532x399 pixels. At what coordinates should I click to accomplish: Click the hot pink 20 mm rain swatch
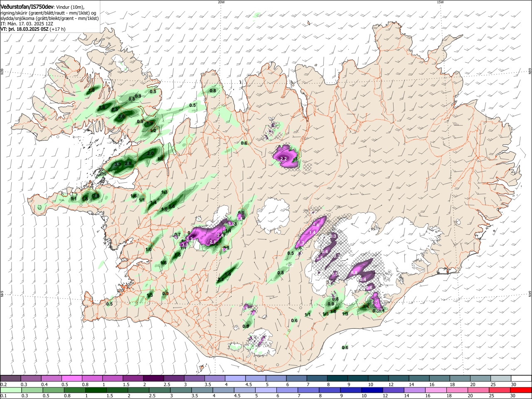click(478, 390)
